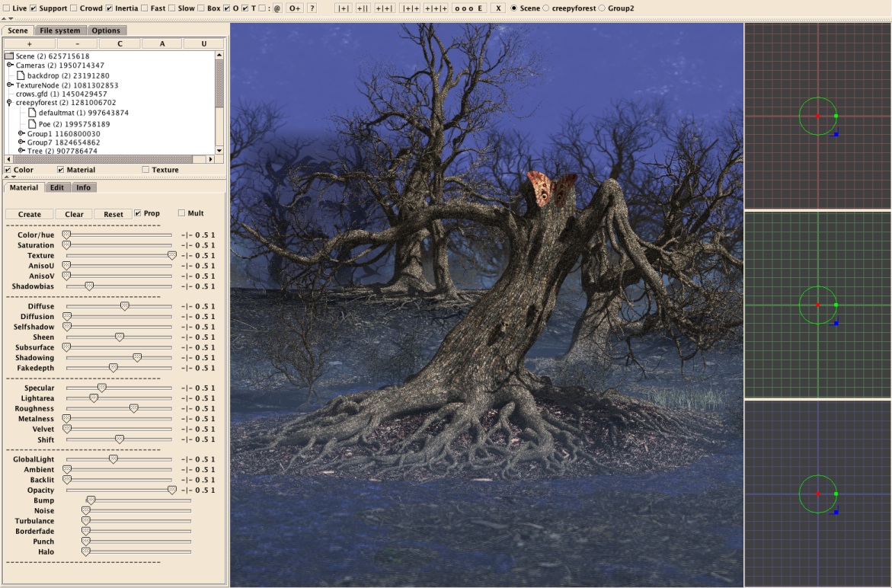Click the Bump slider handle

(x=91, y=500)
